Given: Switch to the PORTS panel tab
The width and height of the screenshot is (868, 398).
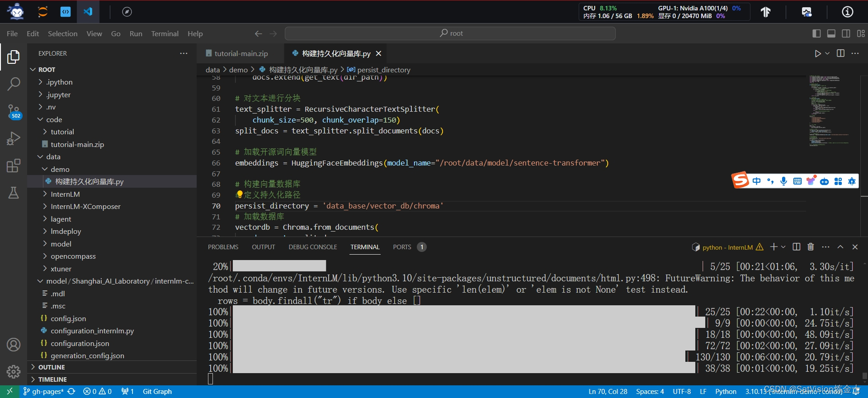Looking at the screenshot, I should (409, 247).
